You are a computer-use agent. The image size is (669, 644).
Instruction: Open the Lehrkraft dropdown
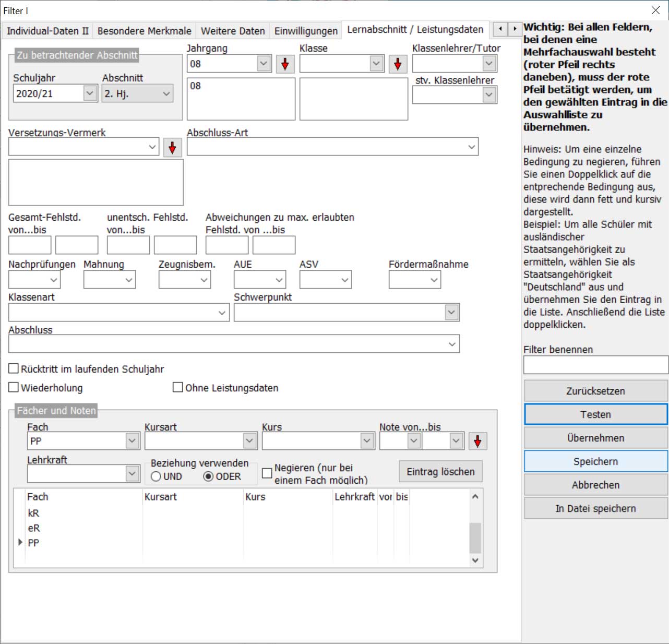tap(133, 474)
